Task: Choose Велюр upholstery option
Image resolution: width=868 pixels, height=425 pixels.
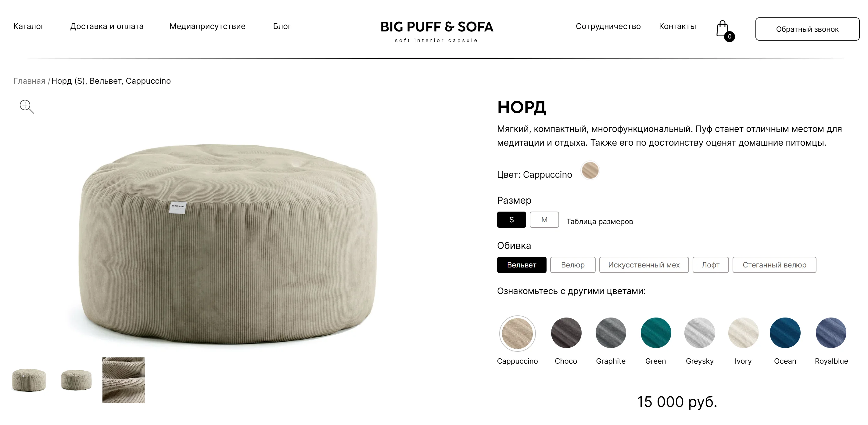Action: tap(572, 265)
